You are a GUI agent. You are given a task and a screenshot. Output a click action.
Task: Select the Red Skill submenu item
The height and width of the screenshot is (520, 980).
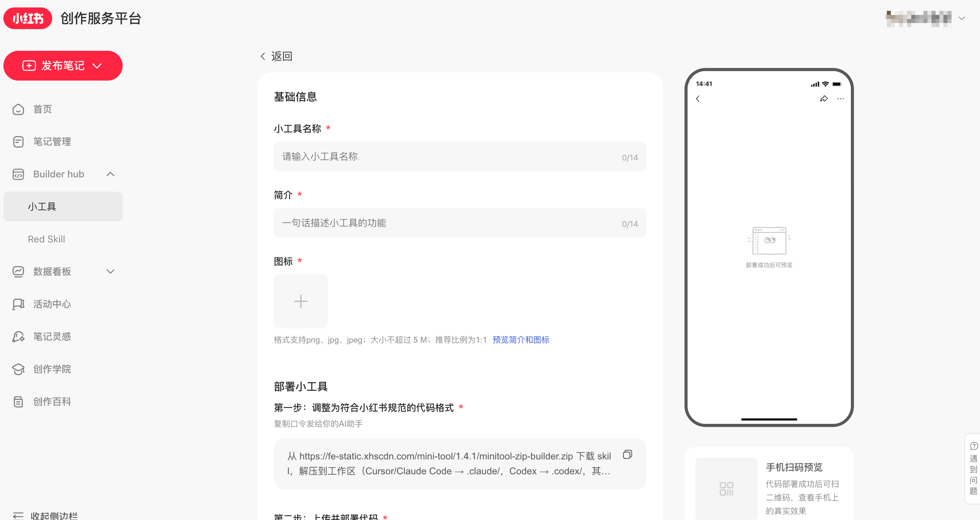tap(63, 239)
